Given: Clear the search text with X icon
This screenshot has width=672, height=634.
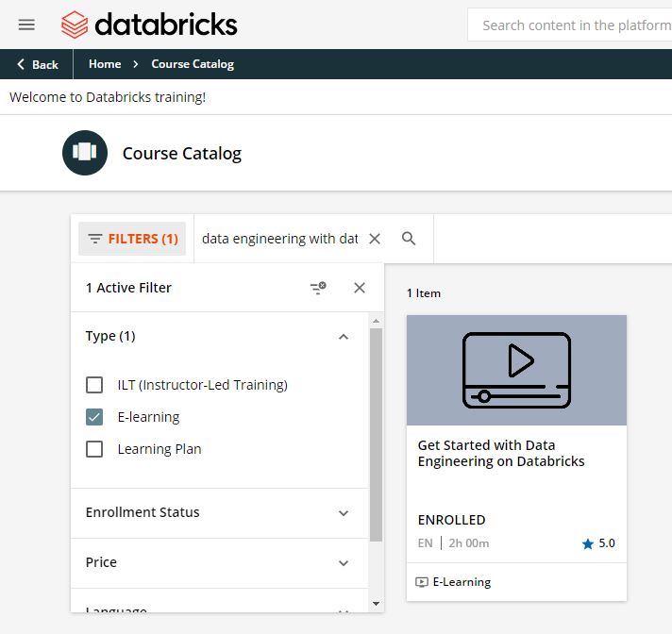Looking at the screenshot, I should pos(375,239).
